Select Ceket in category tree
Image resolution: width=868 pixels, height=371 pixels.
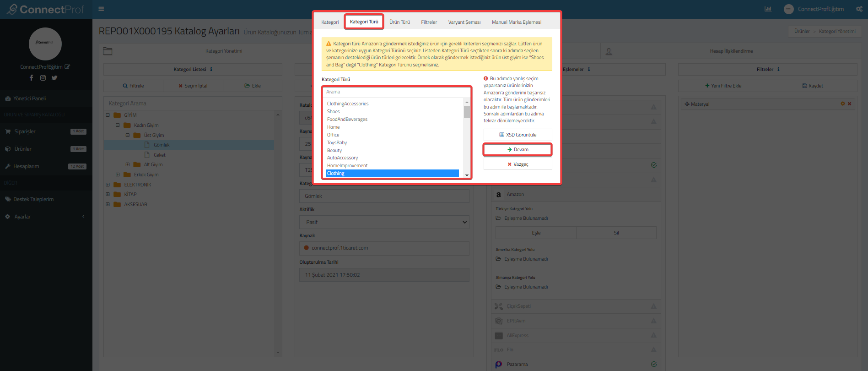(159, 155)
